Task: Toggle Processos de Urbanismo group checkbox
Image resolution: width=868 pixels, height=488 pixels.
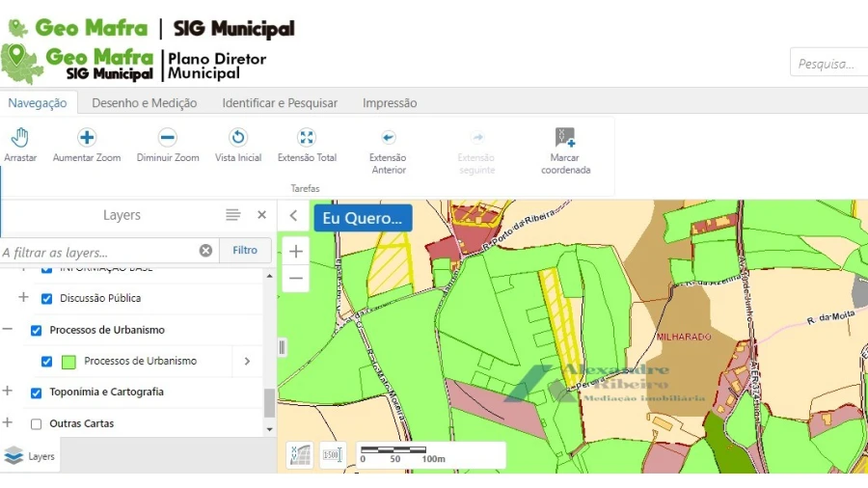Action: click(x=36, y=330)
